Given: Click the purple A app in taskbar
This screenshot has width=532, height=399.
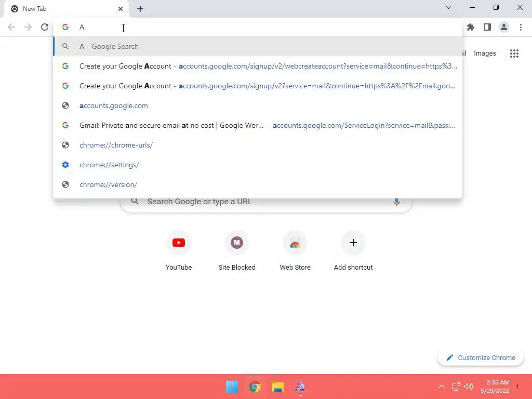Looking at the screenshot, I should click(300, 387).
